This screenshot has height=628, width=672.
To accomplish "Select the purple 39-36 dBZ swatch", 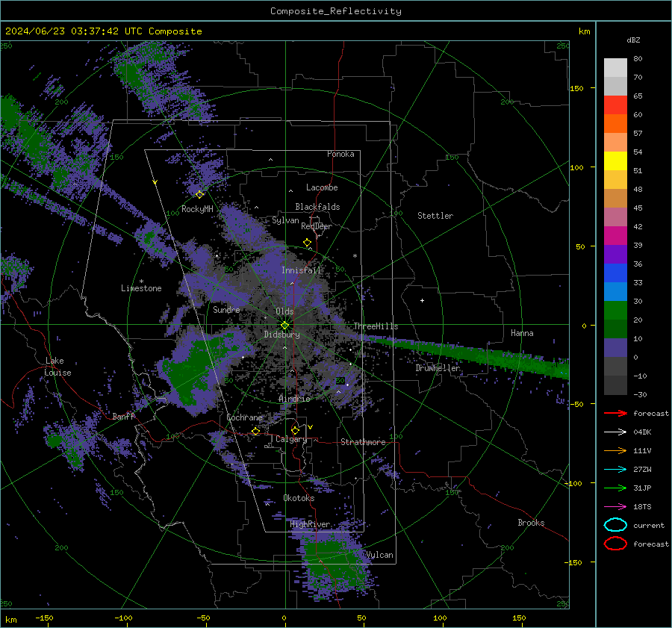I will click(615, 254).
